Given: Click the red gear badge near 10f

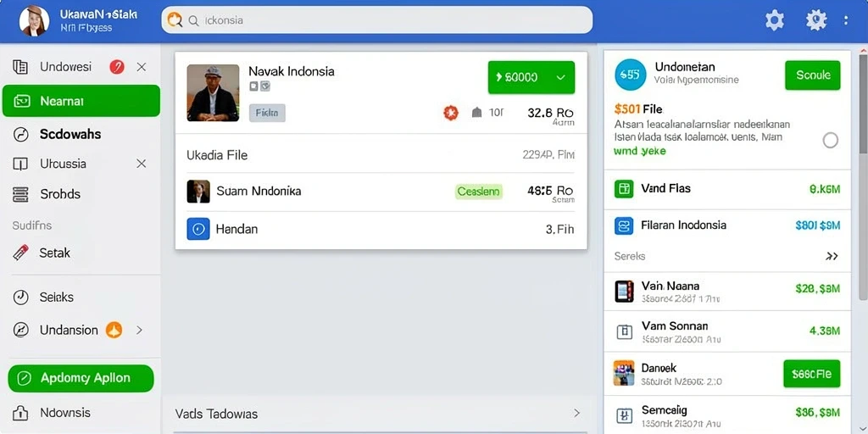Looking at the screenshot, I should tap(451, 113).
